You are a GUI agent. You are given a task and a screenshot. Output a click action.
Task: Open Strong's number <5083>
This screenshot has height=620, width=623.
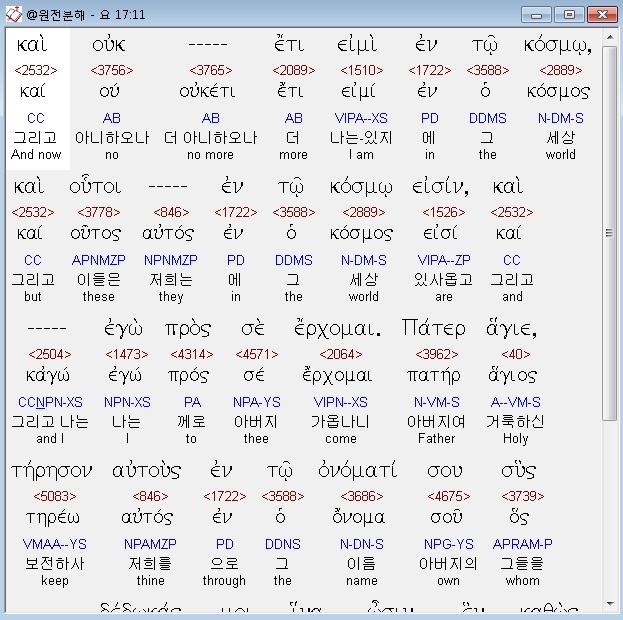tap(55, 496)
